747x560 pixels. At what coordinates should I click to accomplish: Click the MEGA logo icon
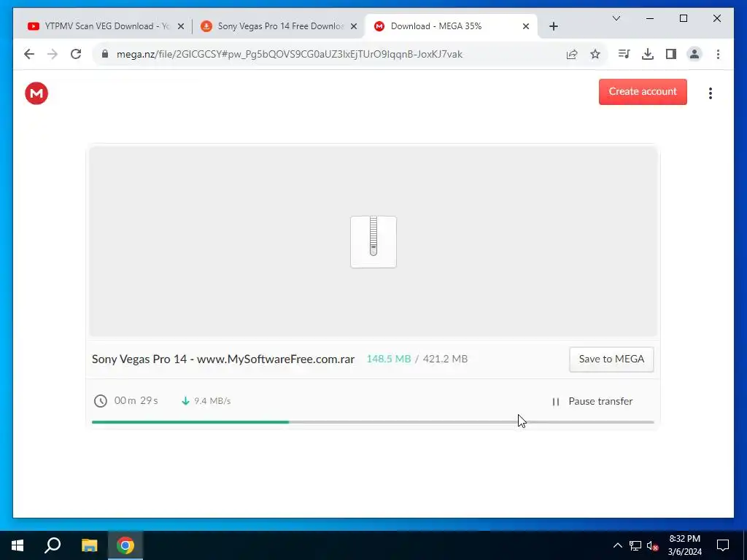pos(36,93)
